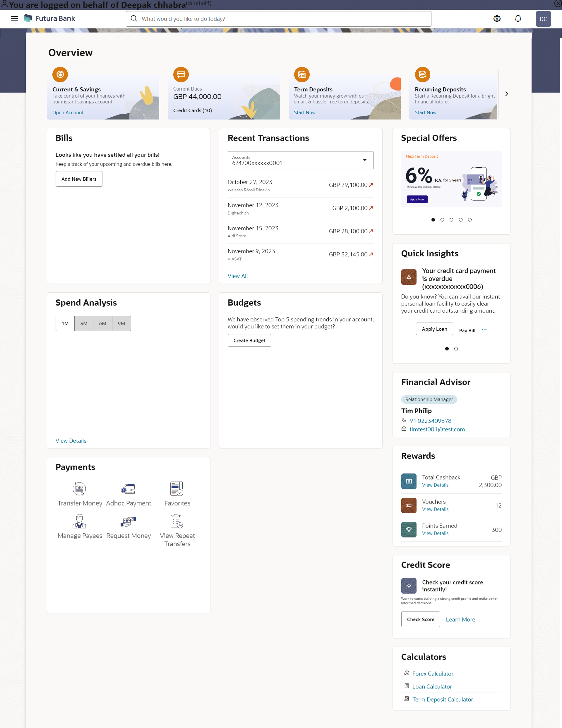Open Favorites in Payments
The width and height of the screenshot is (562, 728).
point(177,489)
